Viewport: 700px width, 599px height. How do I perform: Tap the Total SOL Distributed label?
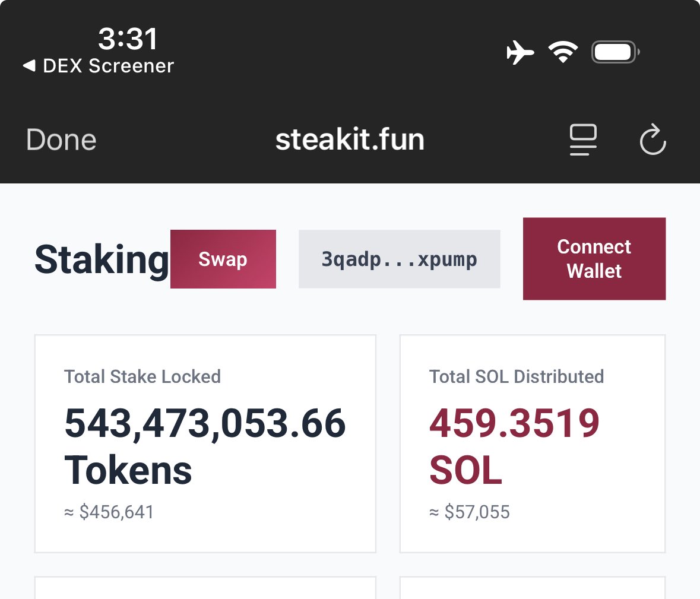point(517,376)
